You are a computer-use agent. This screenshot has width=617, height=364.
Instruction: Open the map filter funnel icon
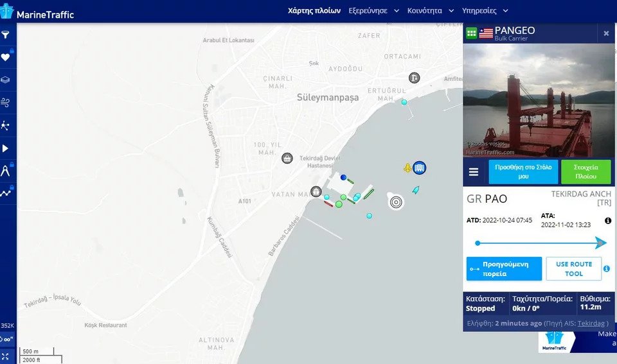[6, 35]
